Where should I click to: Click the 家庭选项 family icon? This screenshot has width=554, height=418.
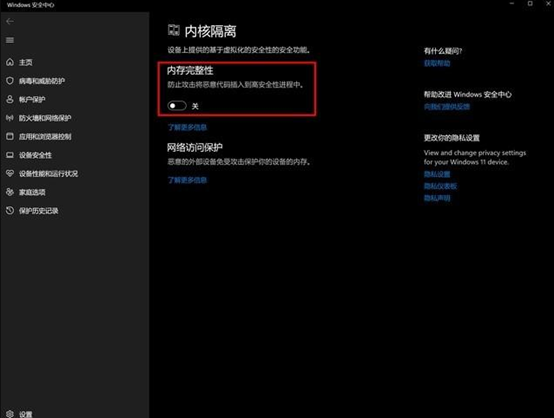[10, 192]
